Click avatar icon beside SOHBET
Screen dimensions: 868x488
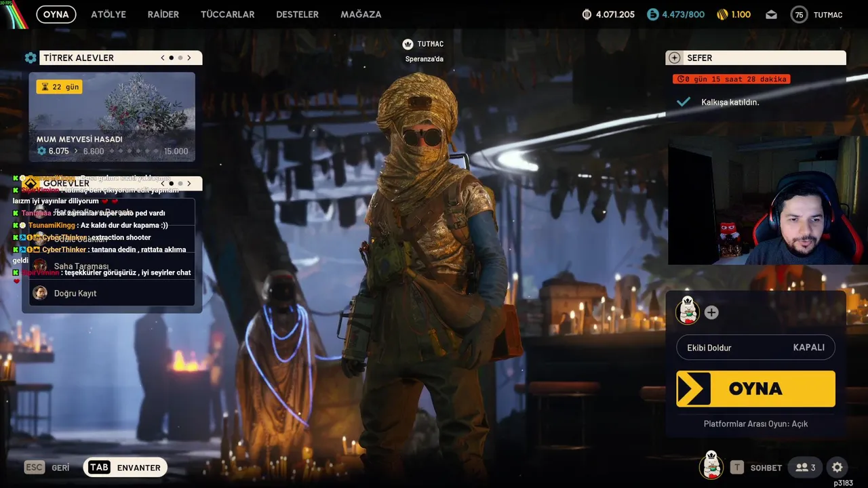click(x=711, y=466)
